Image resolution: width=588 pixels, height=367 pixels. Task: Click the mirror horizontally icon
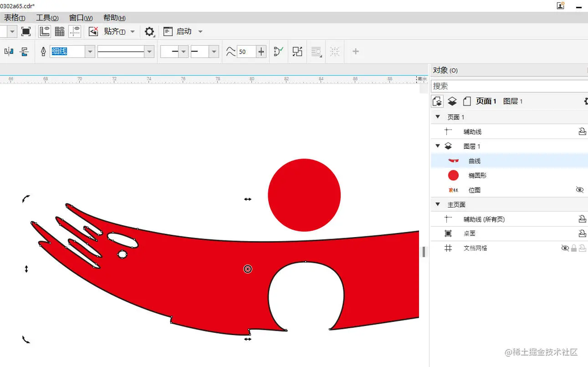coord(9,52)
